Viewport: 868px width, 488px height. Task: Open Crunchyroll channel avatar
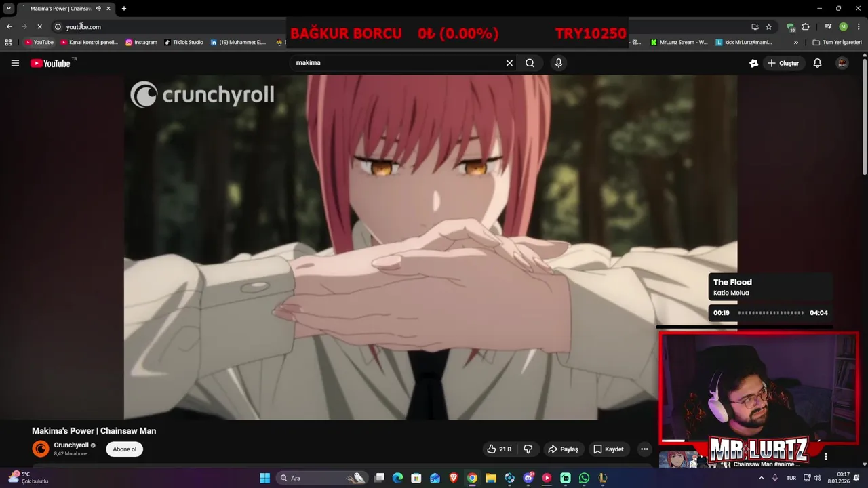[x=41, y=449]
